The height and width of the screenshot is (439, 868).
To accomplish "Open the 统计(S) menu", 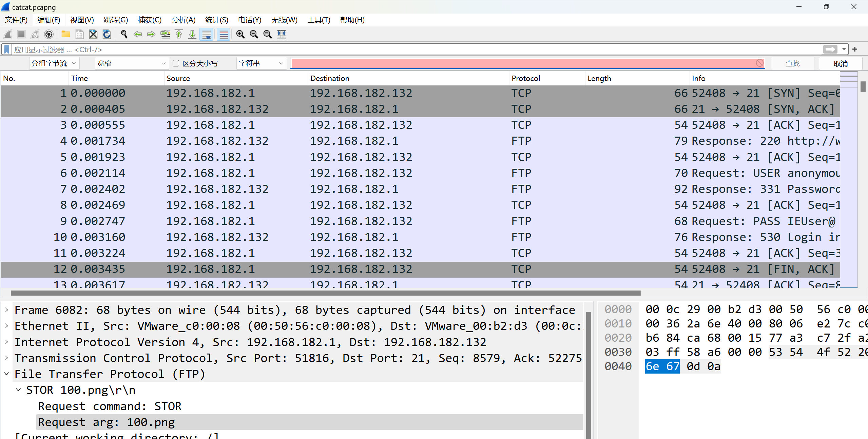I will pos(216,20).
